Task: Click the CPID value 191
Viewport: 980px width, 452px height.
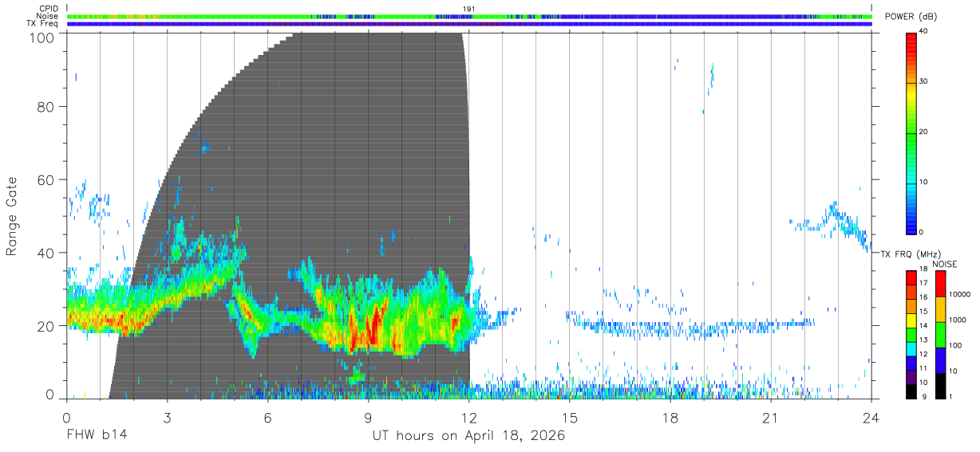Action: pos(468,9)
